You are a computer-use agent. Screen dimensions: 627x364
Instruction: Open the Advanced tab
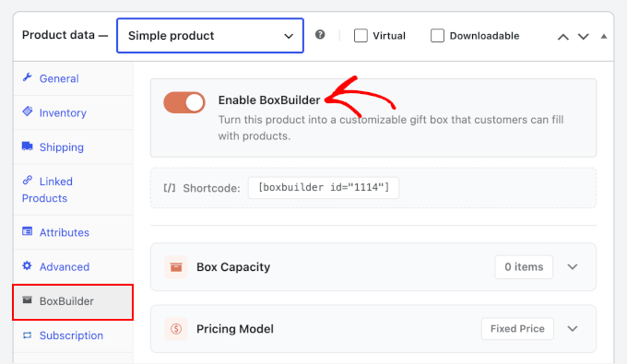(x=73, y=267)
